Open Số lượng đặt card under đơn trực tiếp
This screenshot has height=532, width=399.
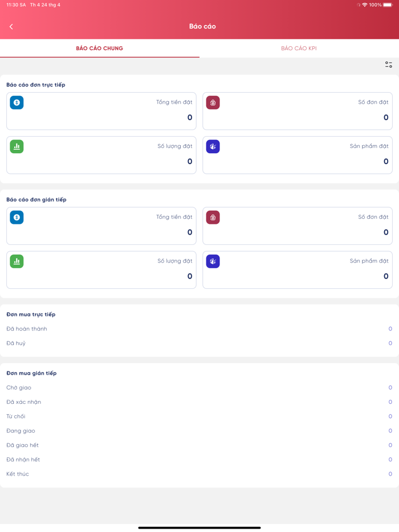(x=101, y=155)
